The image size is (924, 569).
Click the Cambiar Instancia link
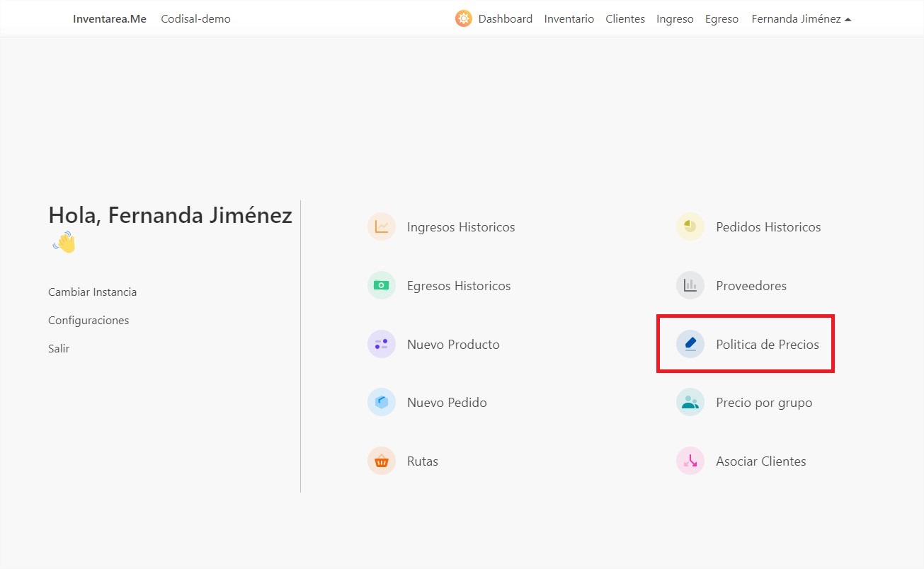[92, 292]
